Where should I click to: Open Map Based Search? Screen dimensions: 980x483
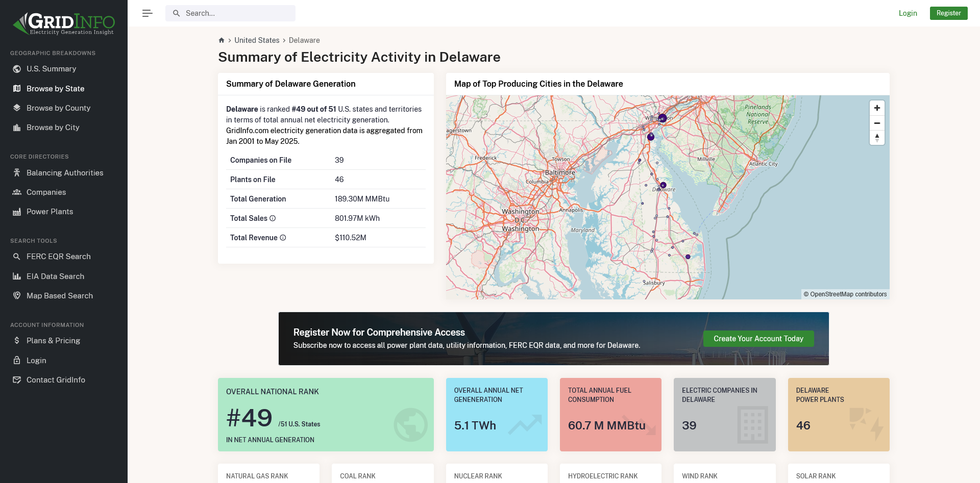(60, 296)
